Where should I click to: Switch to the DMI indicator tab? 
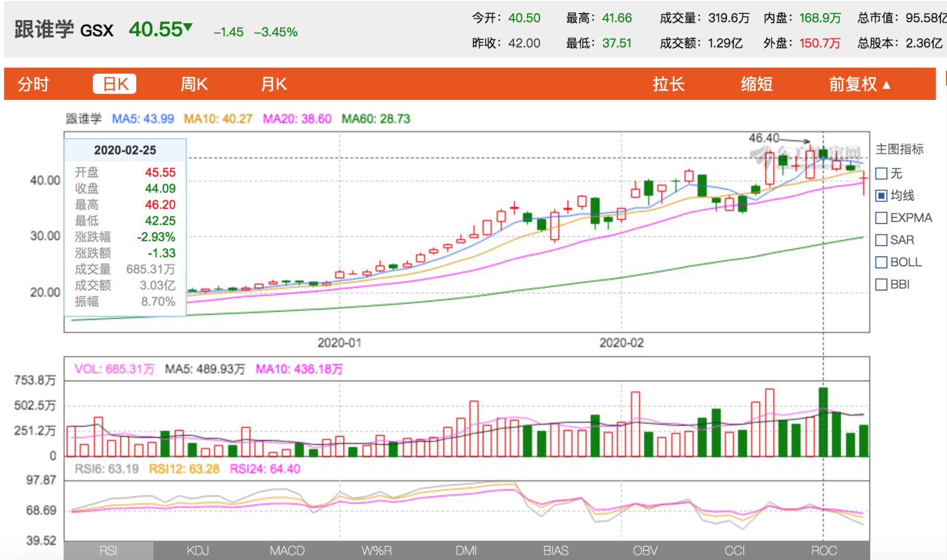(x=466, y=550)
